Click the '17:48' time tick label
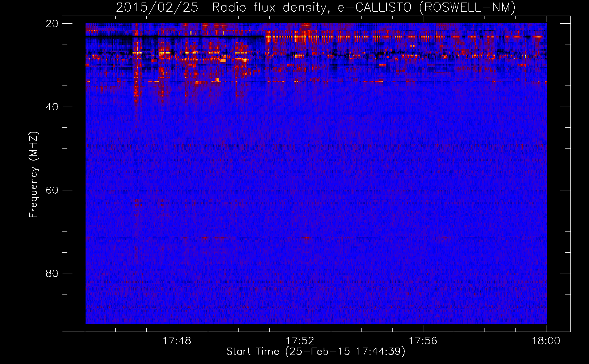Viewport: 589px width, 364px height. [x=177, y=341]
